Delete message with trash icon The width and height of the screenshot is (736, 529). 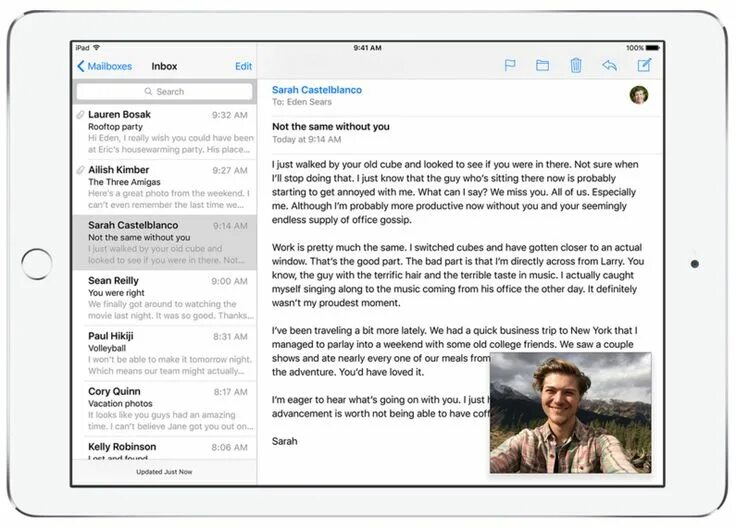point(576,65)
